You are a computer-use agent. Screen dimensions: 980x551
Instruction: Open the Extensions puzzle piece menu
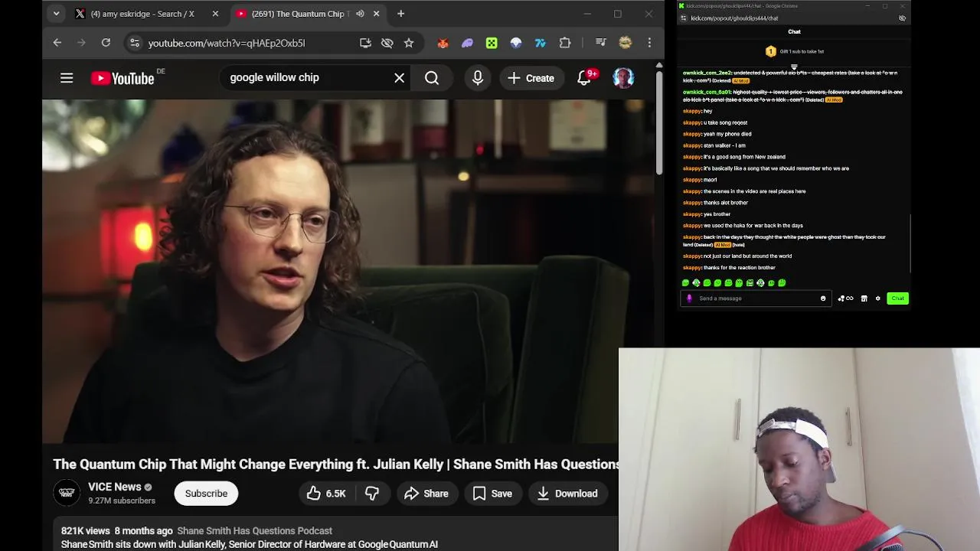tap(565, 43)
